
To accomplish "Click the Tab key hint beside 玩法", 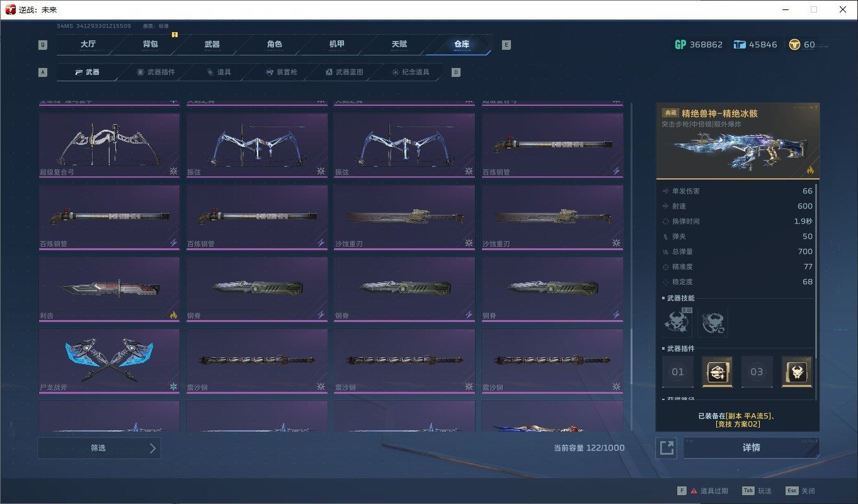I will click(748, 491).
